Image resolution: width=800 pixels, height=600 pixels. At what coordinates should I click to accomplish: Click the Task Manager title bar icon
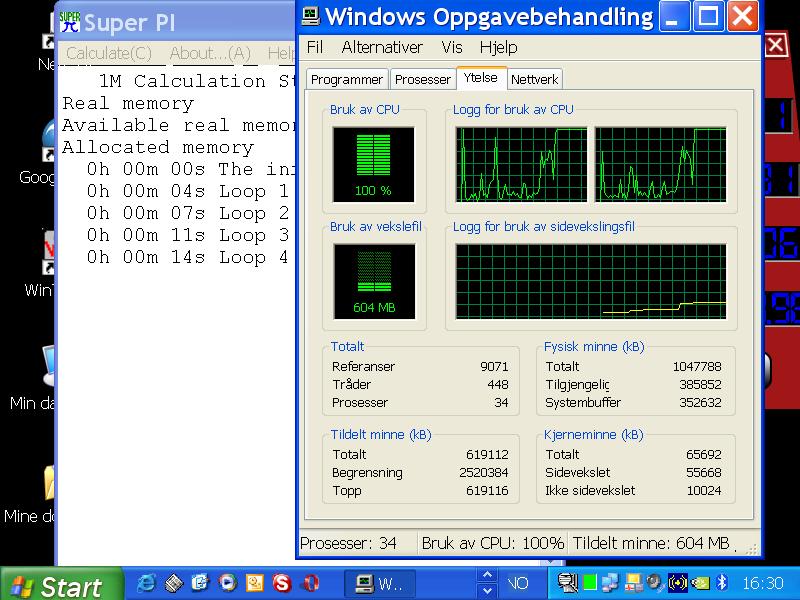(310, 15)
